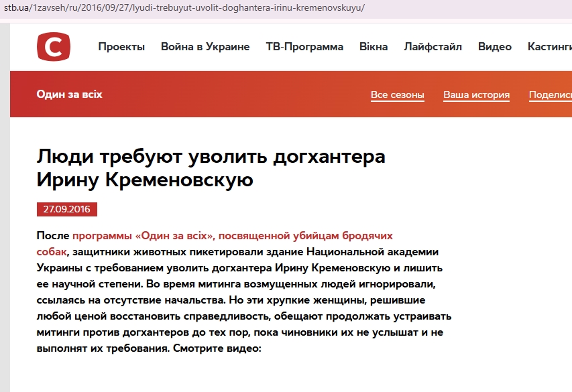Open the Лайфстайл section
The width and height of the screenshot is (572, 392).
point(433,47)
